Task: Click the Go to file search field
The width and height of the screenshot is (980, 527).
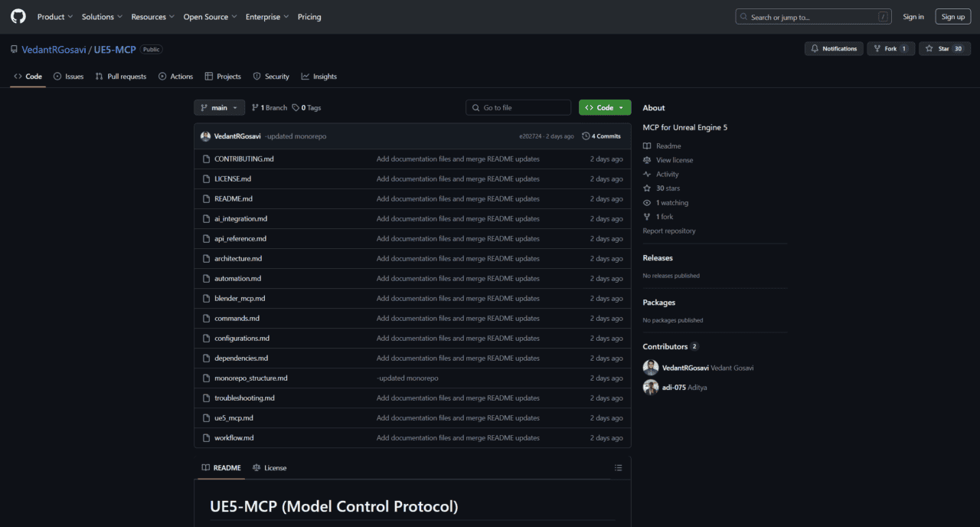Action: [x=518, y=108]
